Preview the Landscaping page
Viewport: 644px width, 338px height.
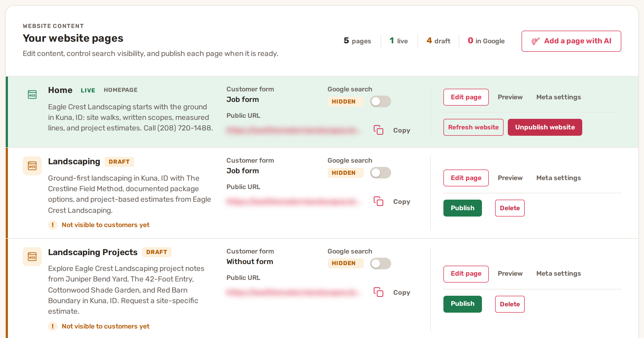510,178
